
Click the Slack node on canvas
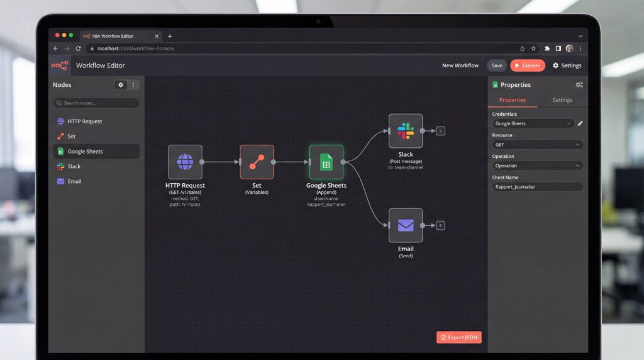pyautogui.click(x=406, y=131)
